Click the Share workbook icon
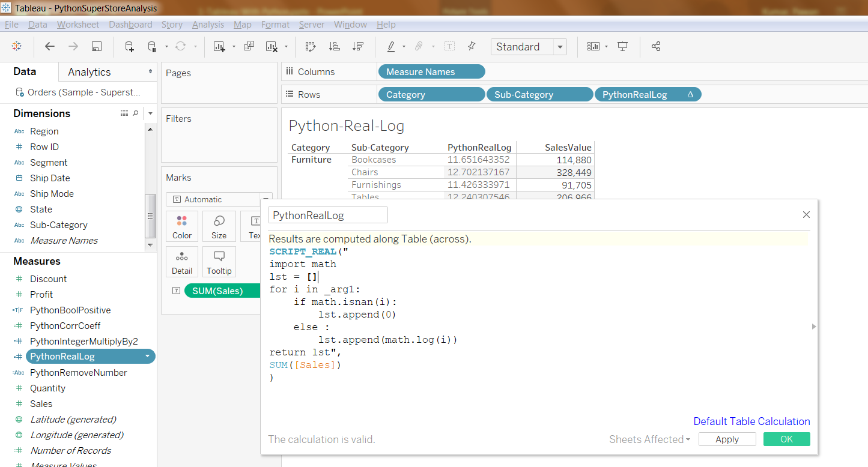Image resolution: width=868 pixels, height=467 pixels. click(x=656, y=47)
